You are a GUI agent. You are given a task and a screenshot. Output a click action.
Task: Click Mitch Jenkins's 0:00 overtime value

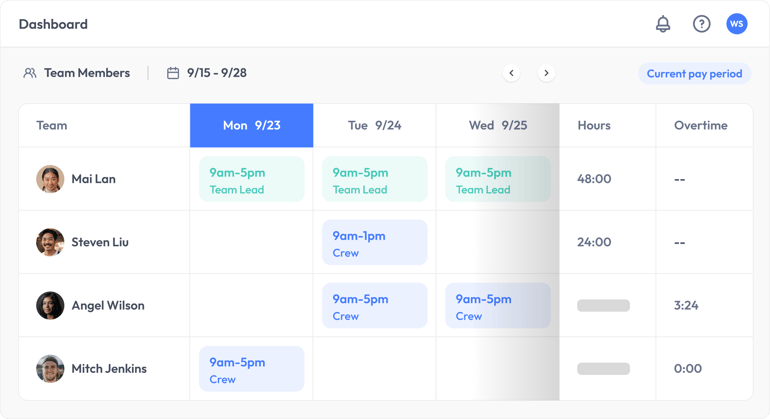688,368
